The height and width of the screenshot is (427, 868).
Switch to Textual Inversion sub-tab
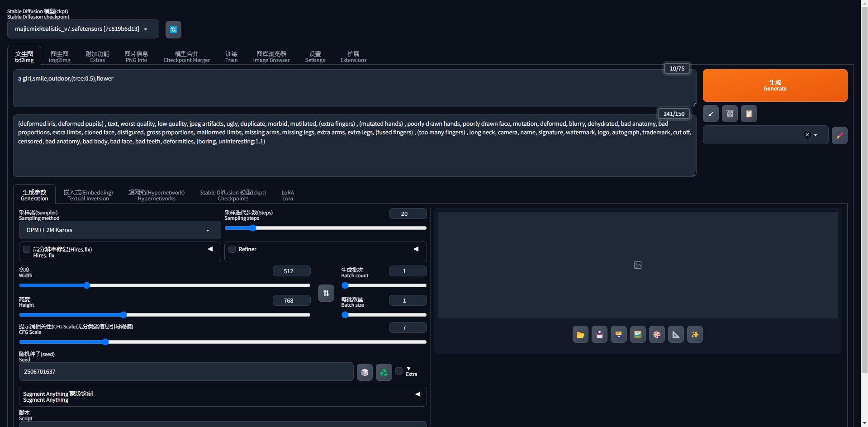(88, 195)
